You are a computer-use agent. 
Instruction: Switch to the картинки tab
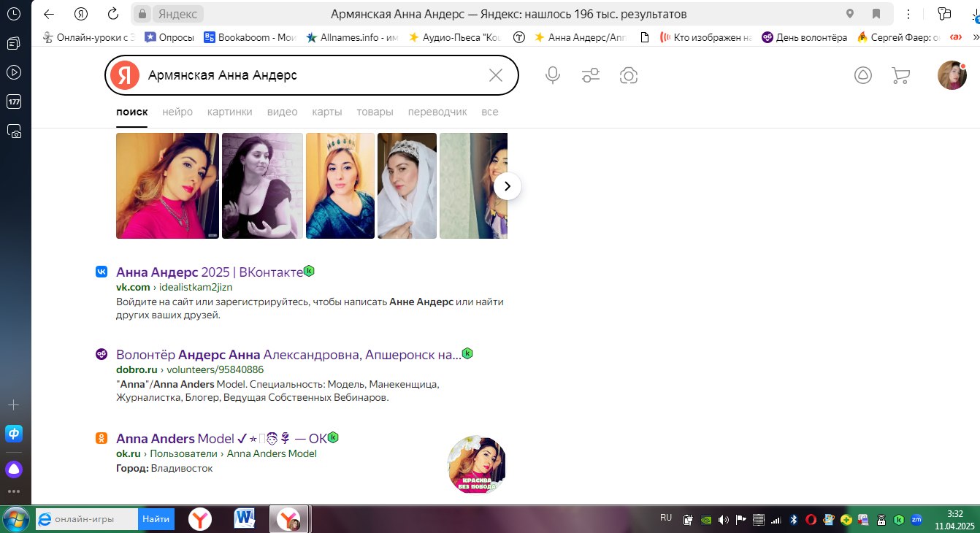(x=229, y=112)
